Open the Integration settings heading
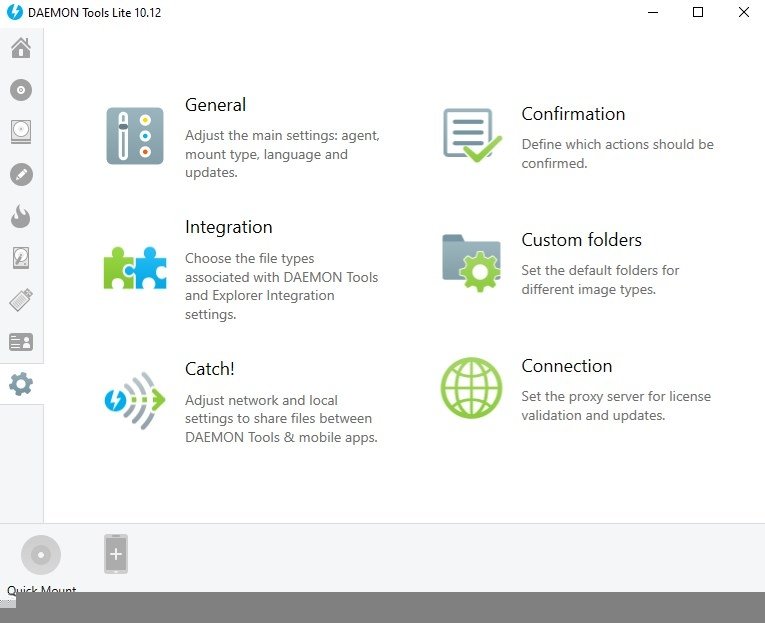The image size is (765, 623). coord(228,227)
